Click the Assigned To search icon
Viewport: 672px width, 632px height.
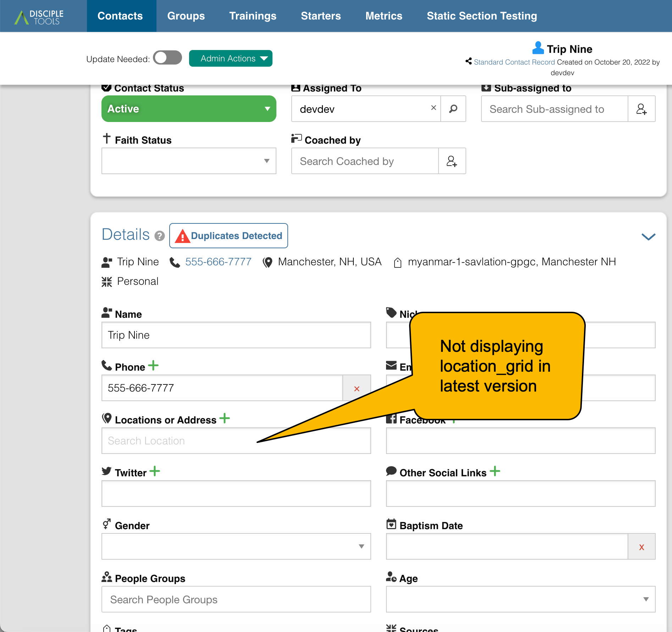tap(453, 109)
